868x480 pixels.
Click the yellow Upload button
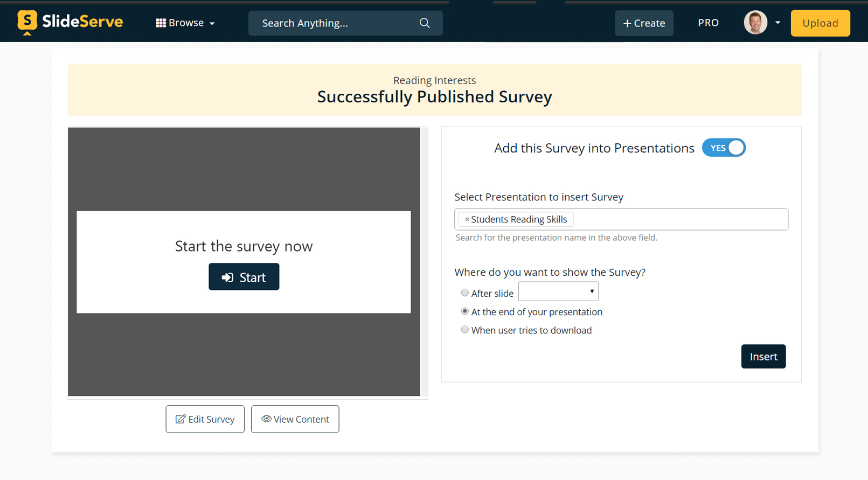(820, 23)
